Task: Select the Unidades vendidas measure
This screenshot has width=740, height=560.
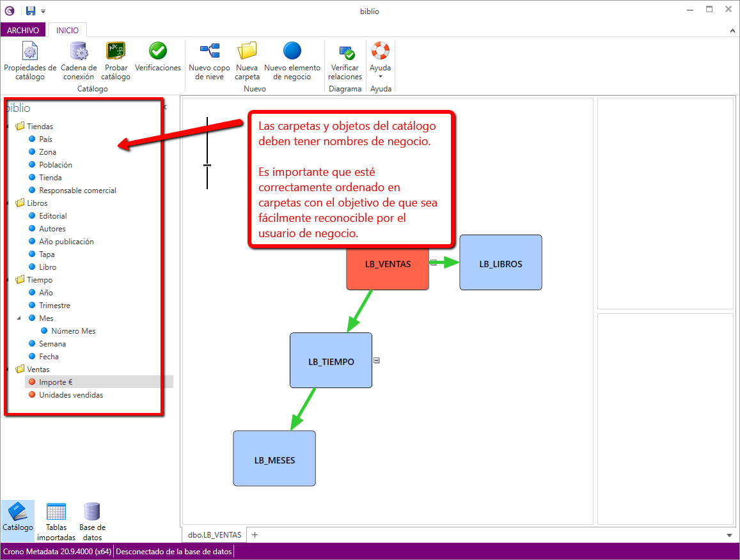Action: coord(71,395)
